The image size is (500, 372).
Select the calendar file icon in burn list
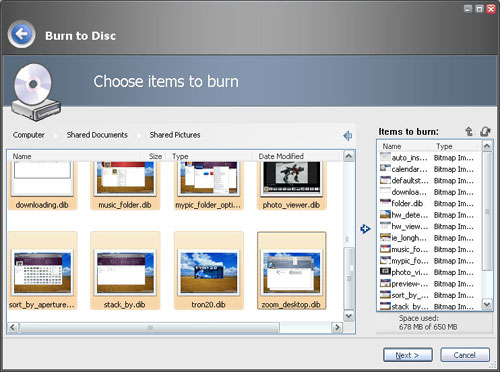385,169
